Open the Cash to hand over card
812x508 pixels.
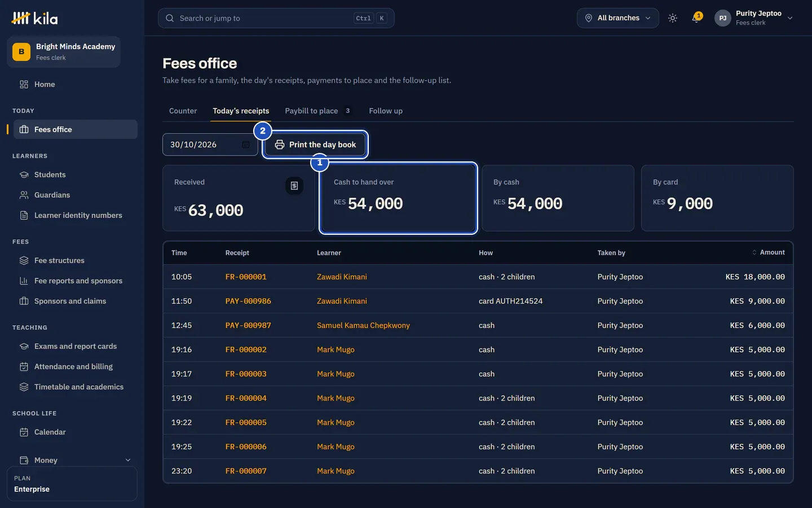[398, 198]
